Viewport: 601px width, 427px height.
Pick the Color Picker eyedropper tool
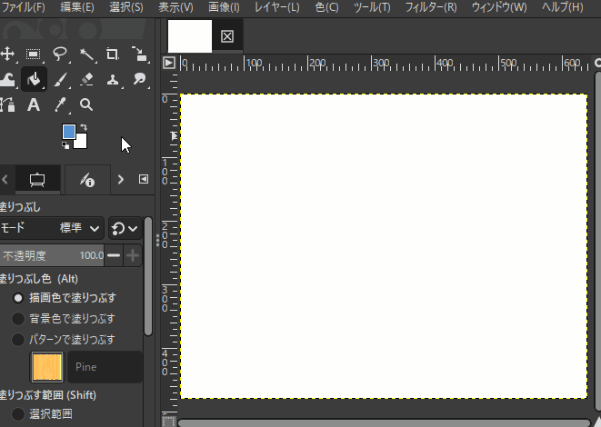click(x=60, y=105)
